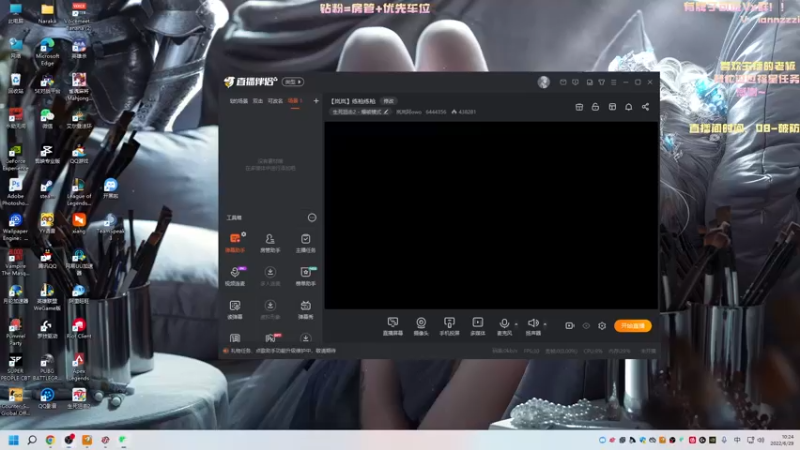
Task: Open the 直播屏幕 screen capture source
Action: pyautogui.click(x=392, y=326)
